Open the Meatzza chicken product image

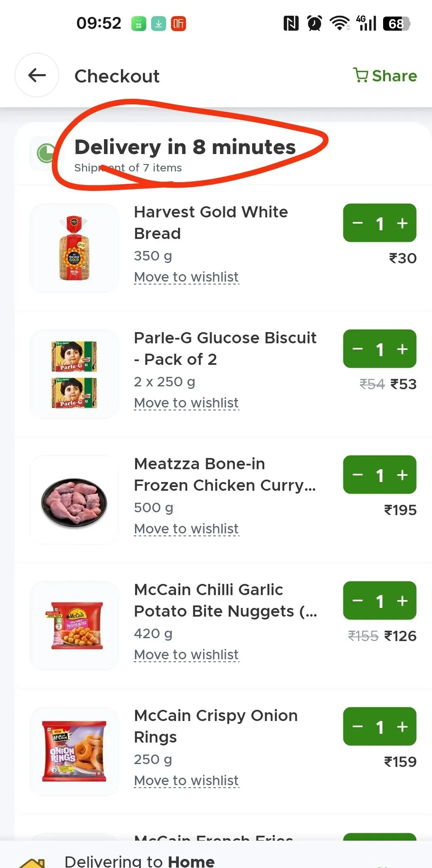[x=74, y=500]
